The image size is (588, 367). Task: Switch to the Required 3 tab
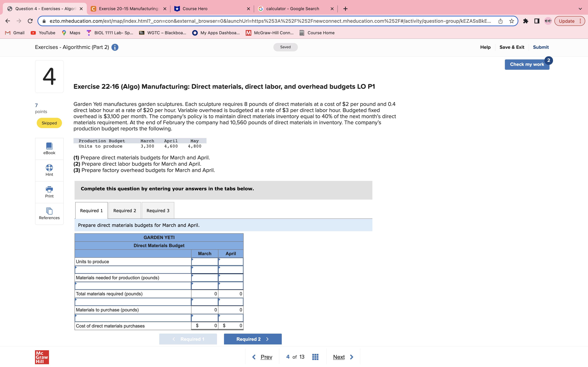(158, 210)
